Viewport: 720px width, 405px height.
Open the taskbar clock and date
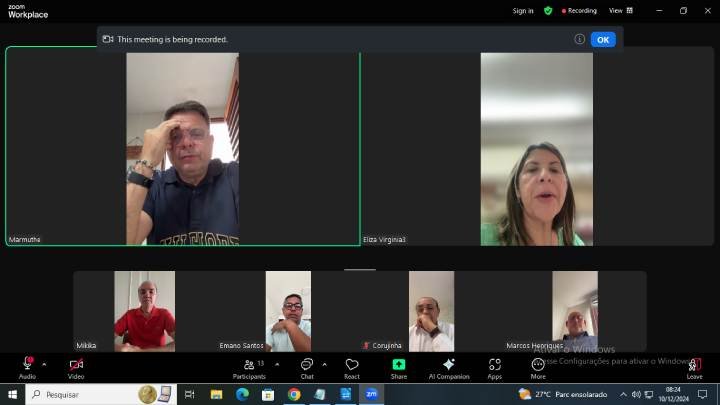[x=674, y=394]
